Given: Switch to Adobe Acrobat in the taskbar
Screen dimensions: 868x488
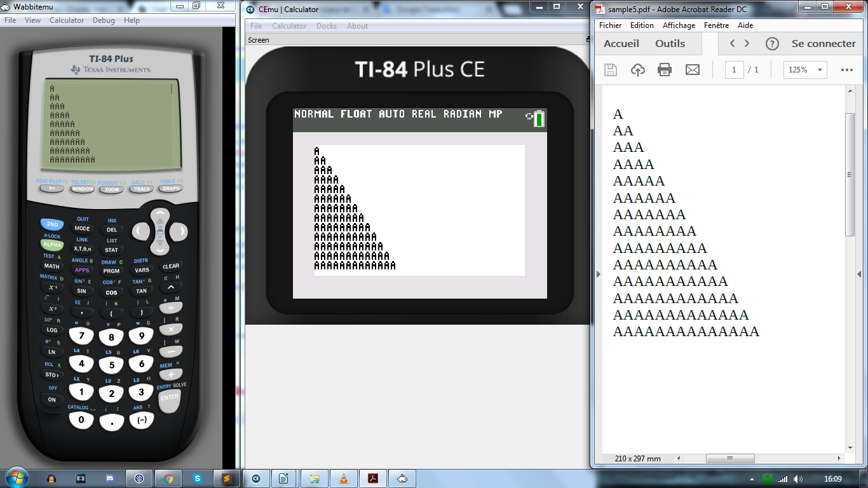Looking at the screenshot, I should click(373, 478).
